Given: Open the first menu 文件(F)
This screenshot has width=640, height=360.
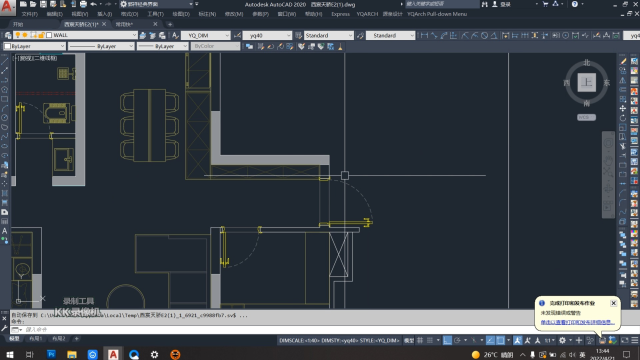Looking at the screenshot, I should (x=29, y=14).
